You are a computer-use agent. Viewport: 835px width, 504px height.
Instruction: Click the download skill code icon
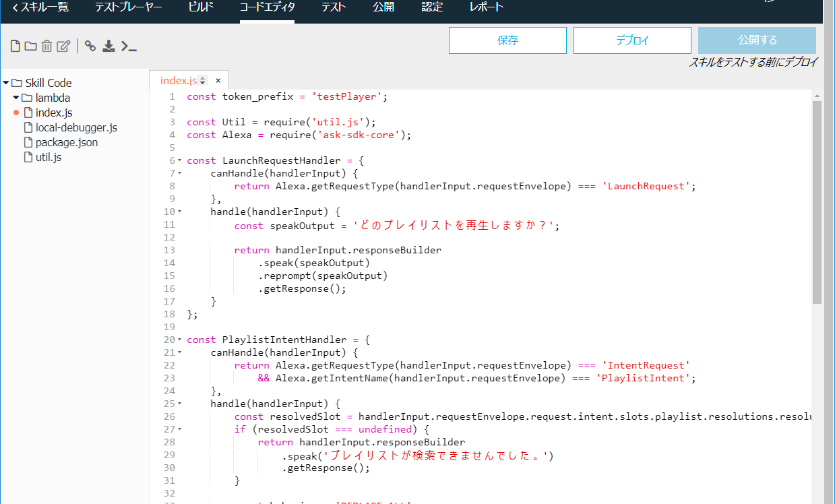(x=109, y=46)
